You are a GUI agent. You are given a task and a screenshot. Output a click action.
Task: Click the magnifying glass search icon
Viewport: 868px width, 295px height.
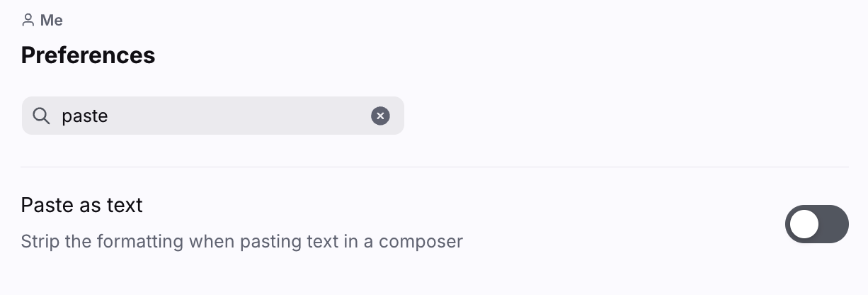42,116
